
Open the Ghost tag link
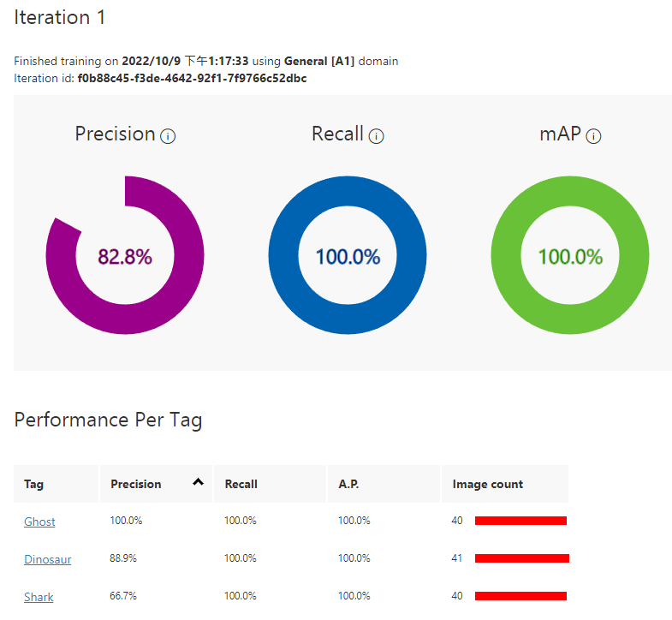pos(39,522)
